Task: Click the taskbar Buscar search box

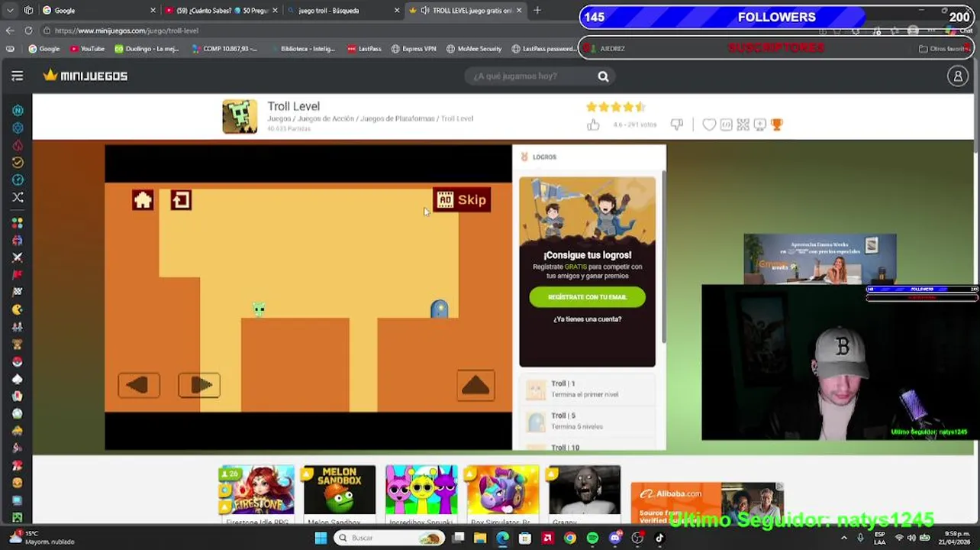Action: tap(390, 538)
